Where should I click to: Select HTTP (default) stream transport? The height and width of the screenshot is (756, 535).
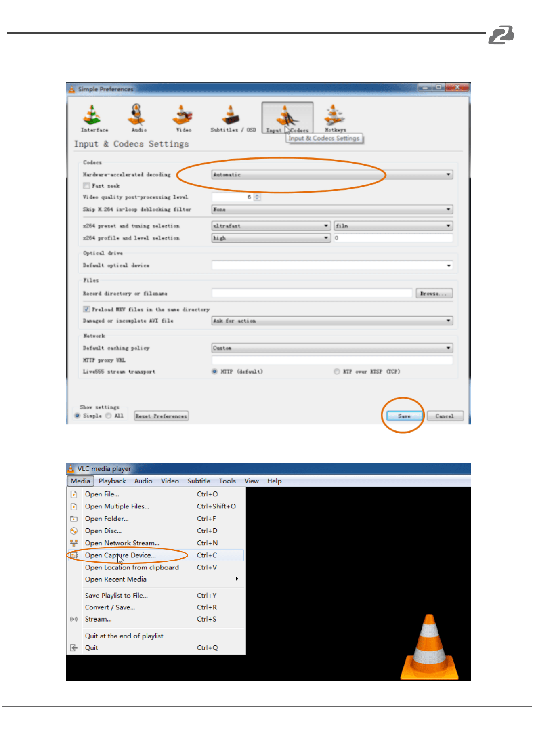(x=215, y=372)
